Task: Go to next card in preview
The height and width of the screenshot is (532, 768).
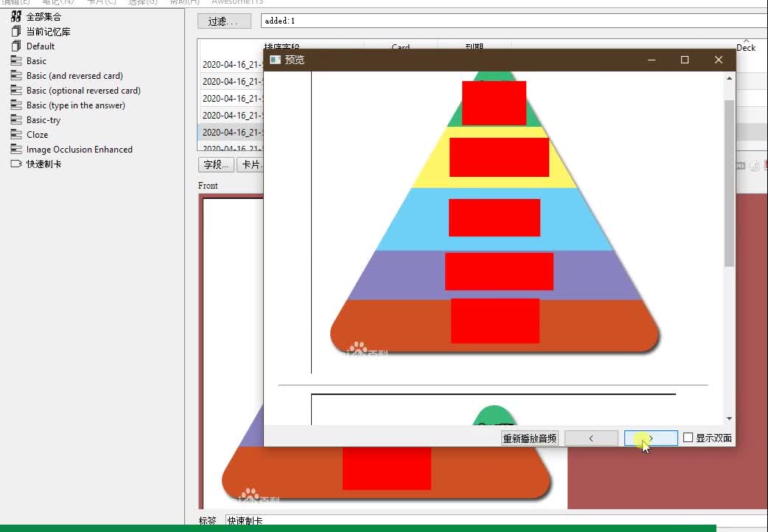Action: (x=651, y=438)
